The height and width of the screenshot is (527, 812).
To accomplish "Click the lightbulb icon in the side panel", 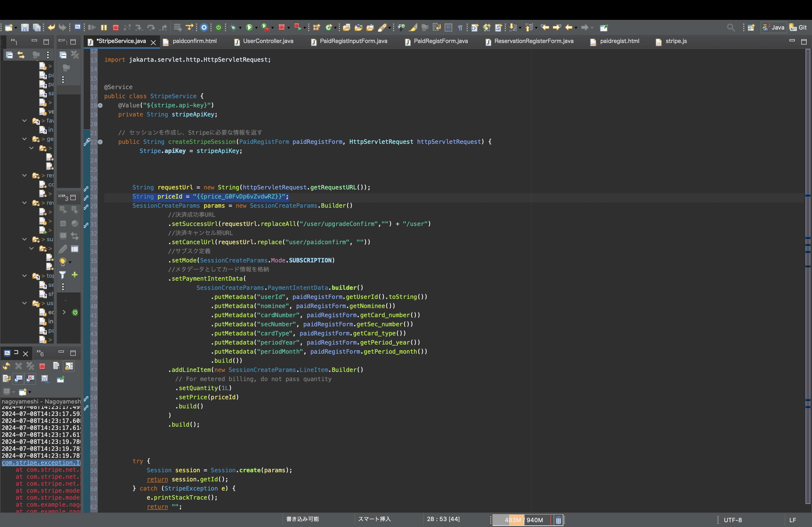I will click(x=63, y=262).
